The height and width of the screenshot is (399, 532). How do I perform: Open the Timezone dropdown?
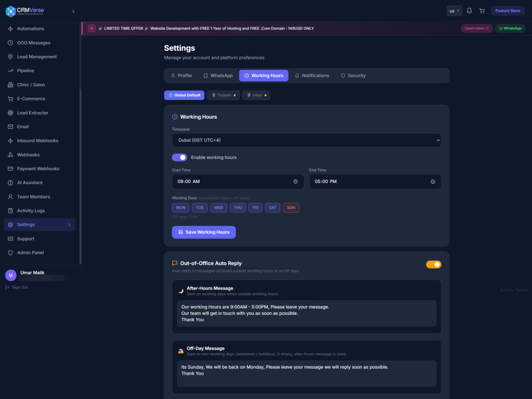pyautogui.click(x=306, y=140)
